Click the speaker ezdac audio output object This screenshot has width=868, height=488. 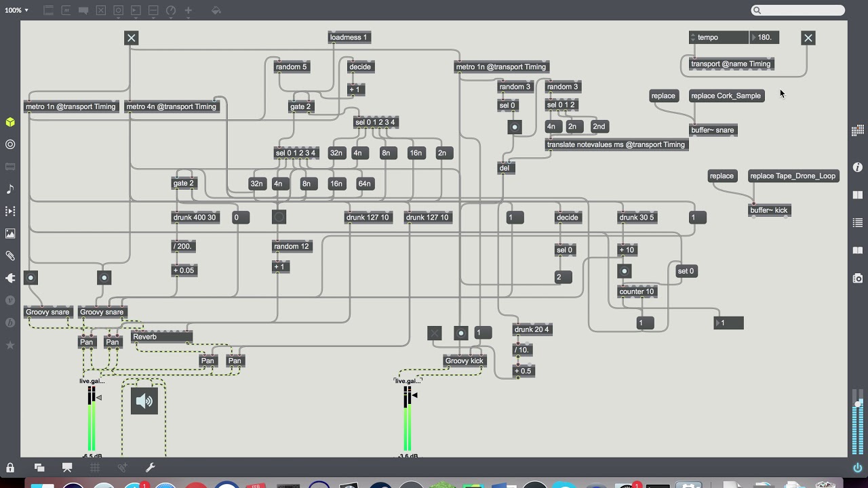(x=144, y=401)
